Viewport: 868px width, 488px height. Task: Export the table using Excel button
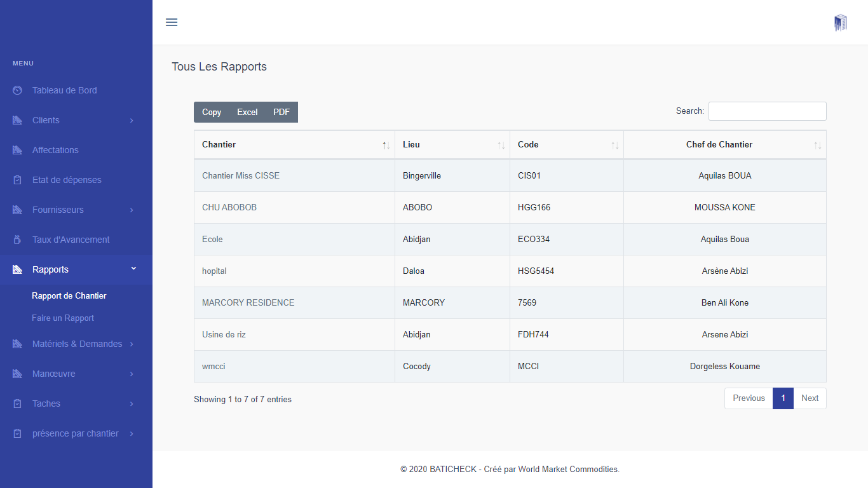point(247,112)
